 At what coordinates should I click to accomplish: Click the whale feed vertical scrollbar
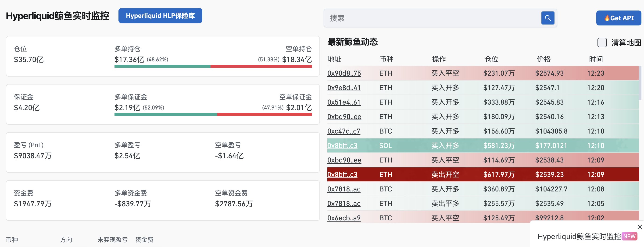coord(640,83)
